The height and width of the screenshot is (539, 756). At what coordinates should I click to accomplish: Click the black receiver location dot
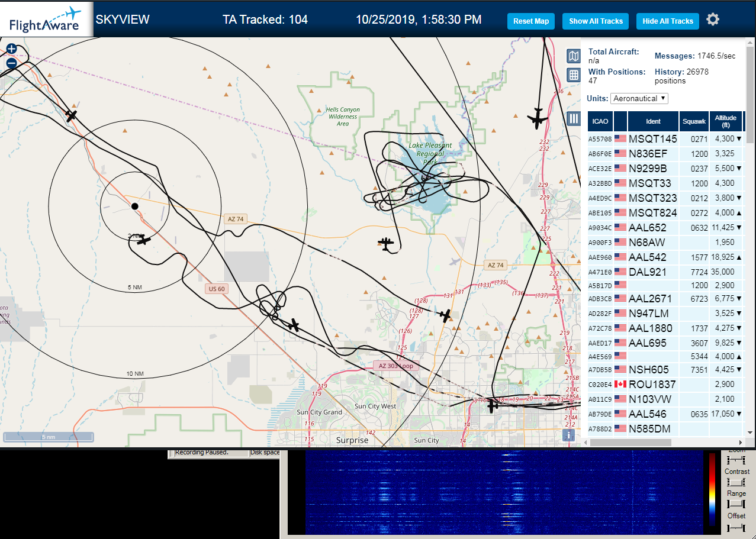pos(134,206)
